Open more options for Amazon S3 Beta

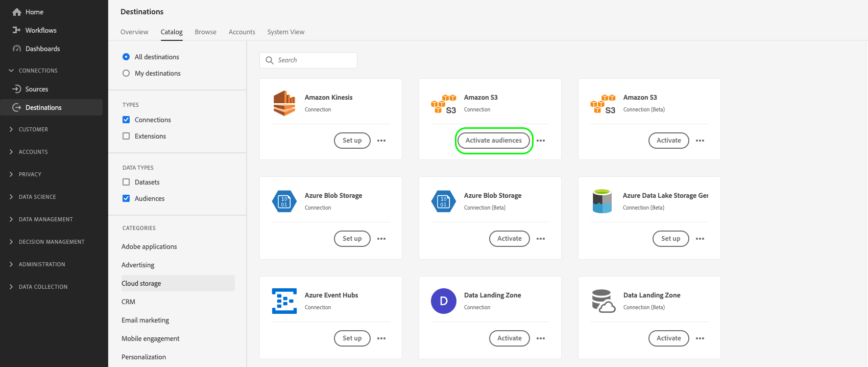(700, 141)
